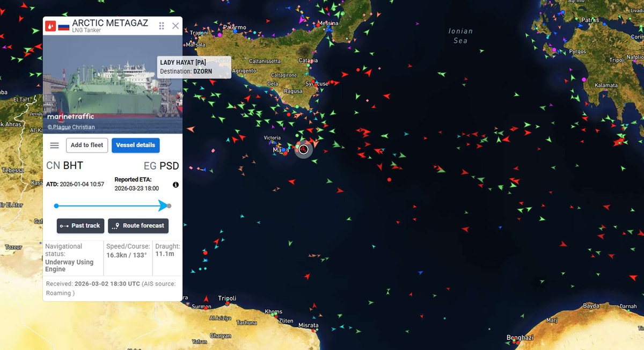Add ARCTIC METAGAZ to fleet

click(x=86, y=145)
